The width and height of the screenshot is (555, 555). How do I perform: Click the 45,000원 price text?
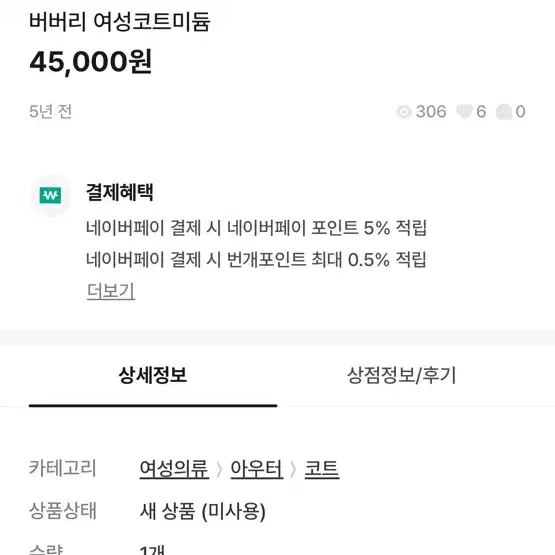coord(91,62)
